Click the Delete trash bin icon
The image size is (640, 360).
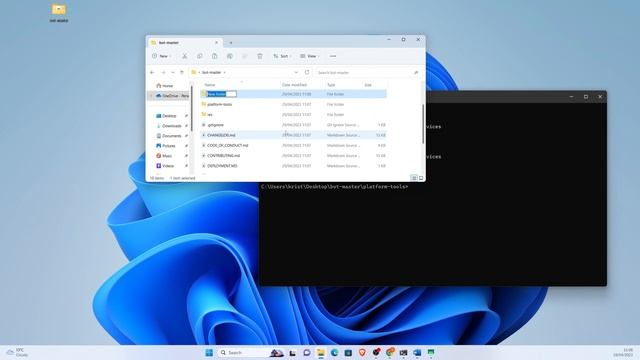click(x=260, y=56)
